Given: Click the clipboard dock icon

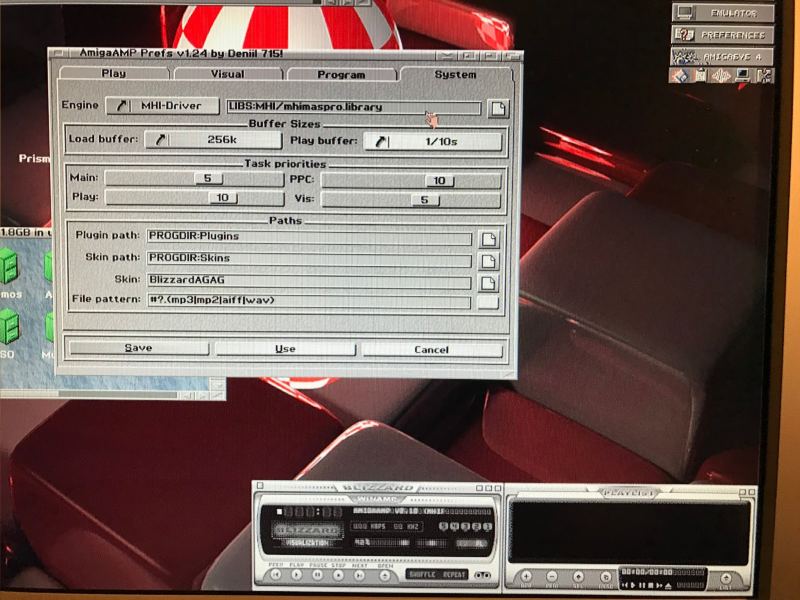Looking at the screenshot, I should pyautogui.click(x=701, y=76).
